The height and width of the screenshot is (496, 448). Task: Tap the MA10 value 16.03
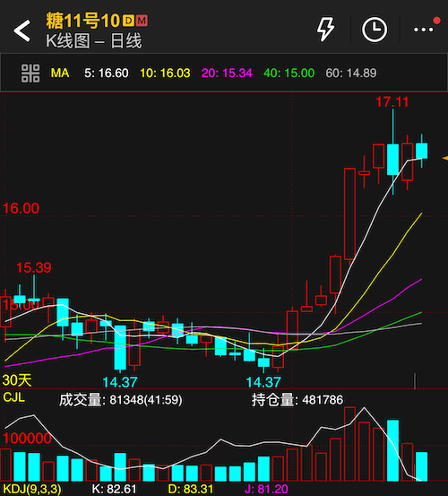coord(165,73)
